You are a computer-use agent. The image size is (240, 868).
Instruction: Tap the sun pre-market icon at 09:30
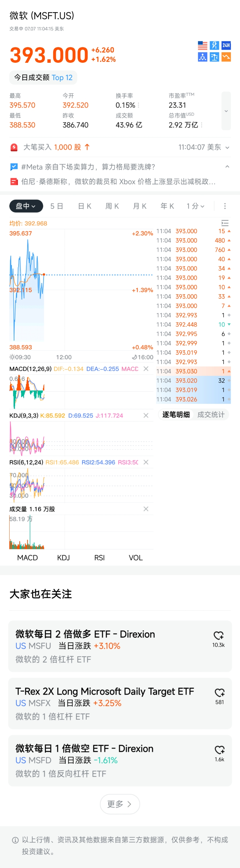pos(12,357)
